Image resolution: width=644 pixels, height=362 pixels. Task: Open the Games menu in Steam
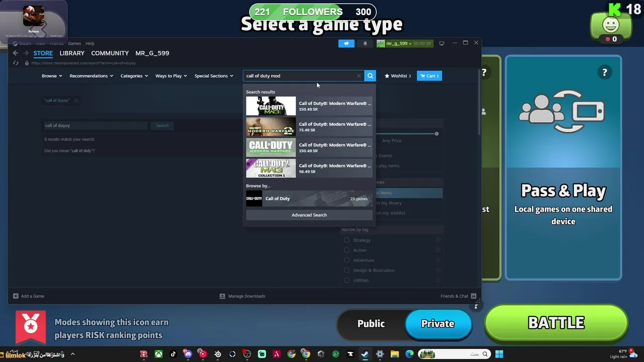point(74,44)
